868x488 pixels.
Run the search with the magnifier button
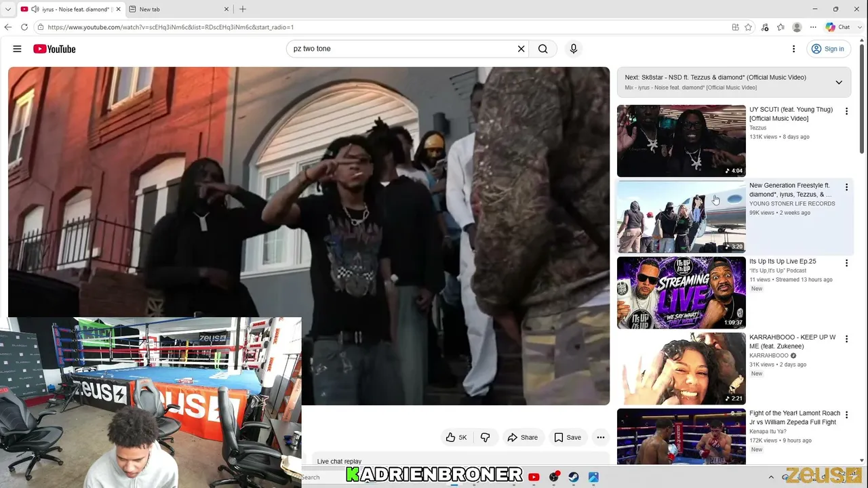[x=542, y=49]
